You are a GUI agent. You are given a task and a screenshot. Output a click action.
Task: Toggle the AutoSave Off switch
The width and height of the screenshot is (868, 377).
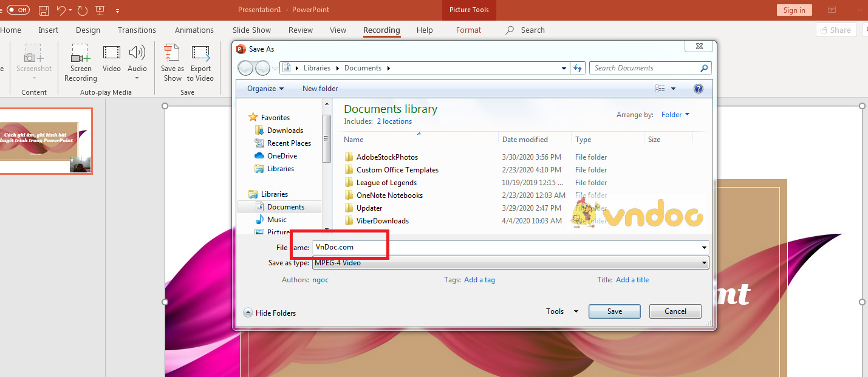pos(18,10)
